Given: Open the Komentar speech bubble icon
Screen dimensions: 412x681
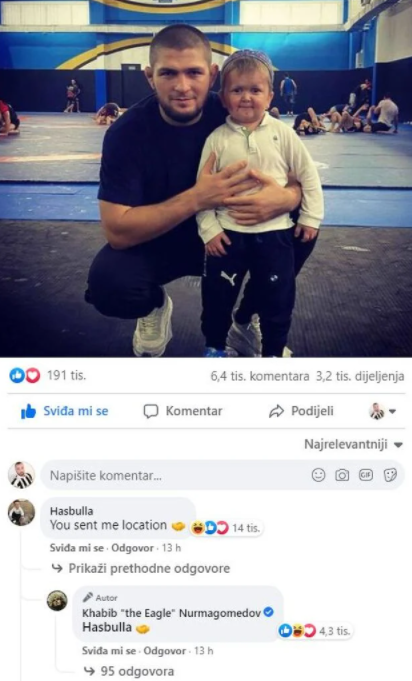Looking at the screenshot, I should point(151,411).
